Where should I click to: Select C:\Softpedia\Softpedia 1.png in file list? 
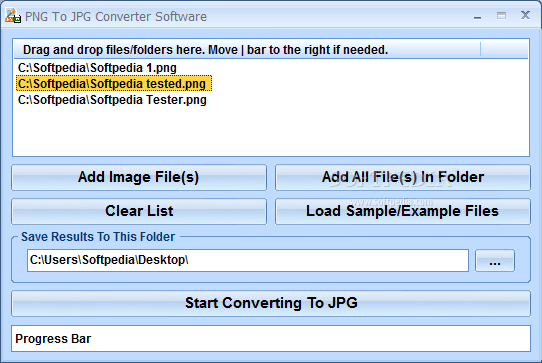point(97,68)
